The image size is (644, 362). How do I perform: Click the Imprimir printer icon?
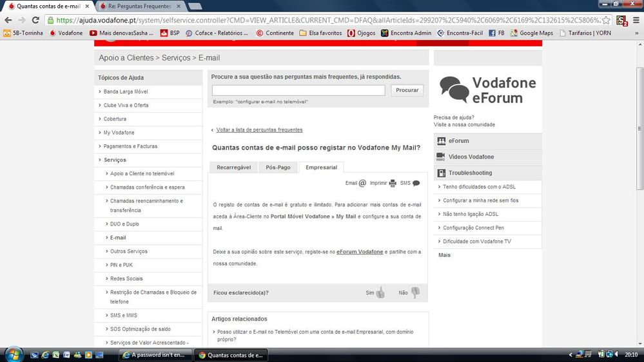coord(393,184)
